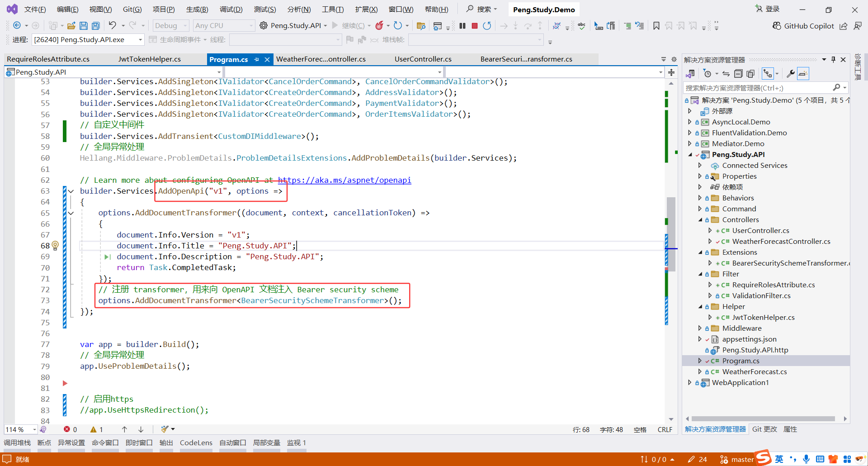Click the Solution Explorer horizontal scrollbar
Viewport: 868px width, 466px height.
tap(763, 419)
